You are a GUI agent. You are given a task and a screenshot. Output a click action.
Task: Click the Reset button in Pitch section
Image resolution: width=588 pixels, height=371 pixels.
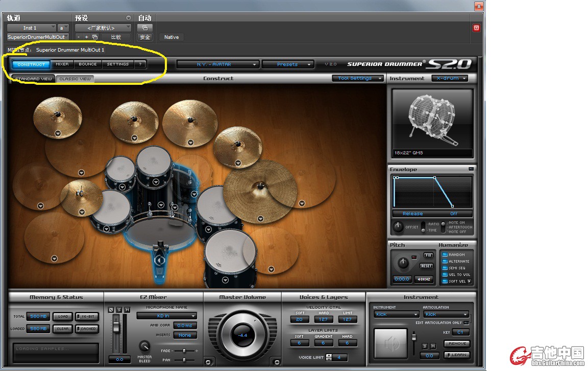[x=426, y=266]
